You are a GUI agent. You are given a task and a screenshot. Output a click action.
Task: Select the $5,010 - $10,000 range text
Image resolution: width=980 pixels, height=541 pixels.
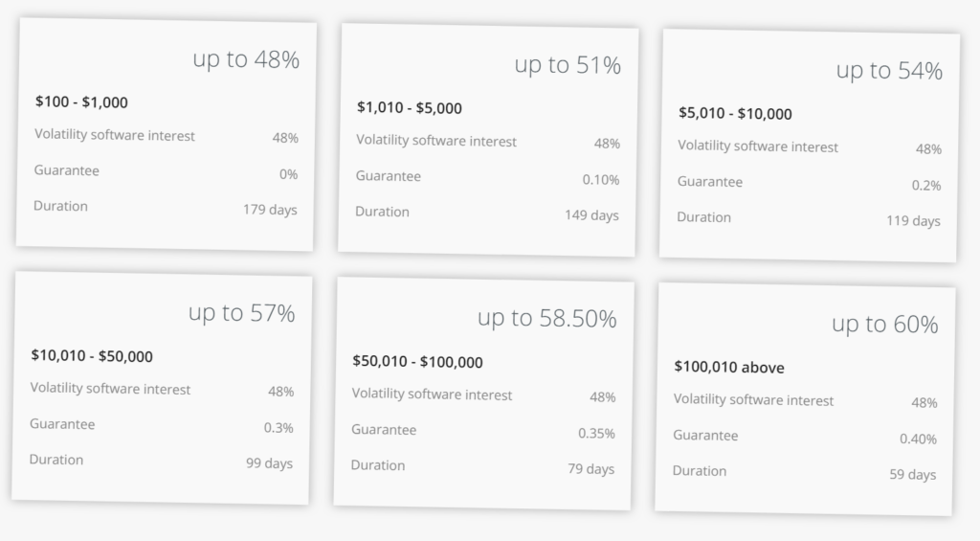point(735,113)
